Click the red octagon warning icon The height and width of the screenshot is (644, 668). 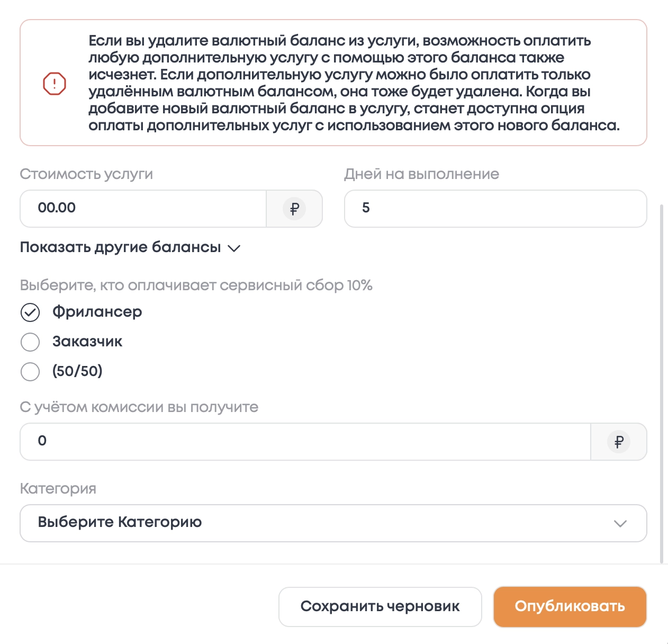(55, 84)
